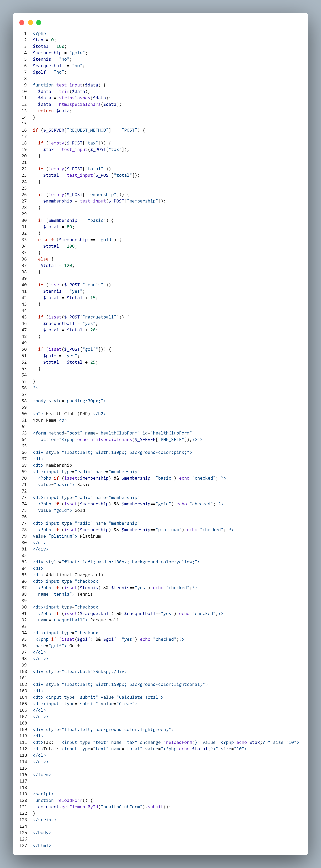Click the <dt>Total: input line
321x868 pixels.
click(140, 749)
